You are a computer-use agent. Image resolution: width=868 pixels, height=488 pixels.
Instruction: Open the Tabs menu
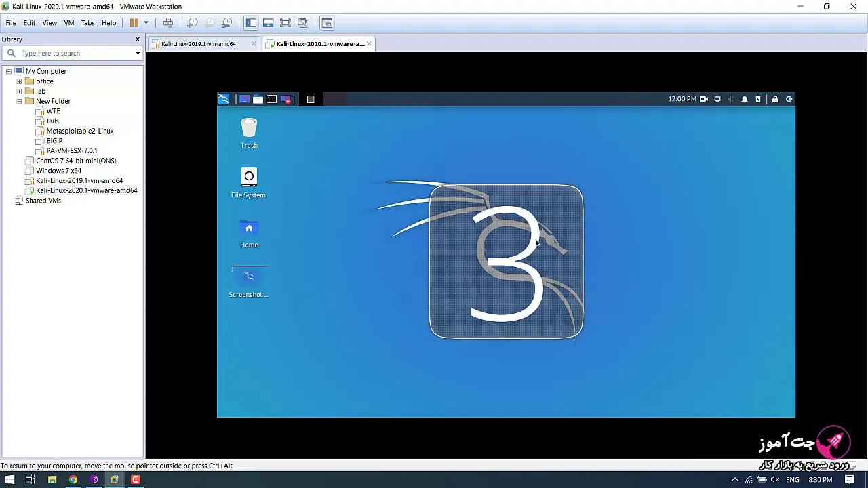88,23
